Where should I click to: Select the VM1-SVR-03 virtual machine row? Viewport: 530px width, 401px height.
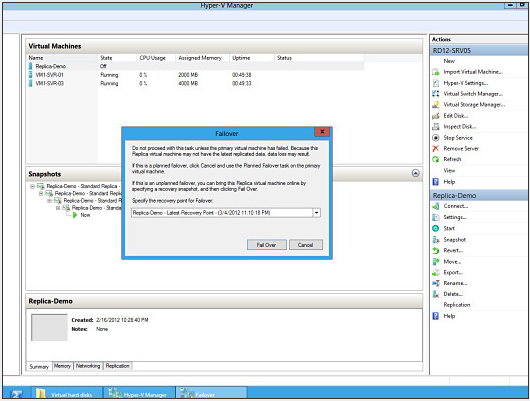click(196, 83)
